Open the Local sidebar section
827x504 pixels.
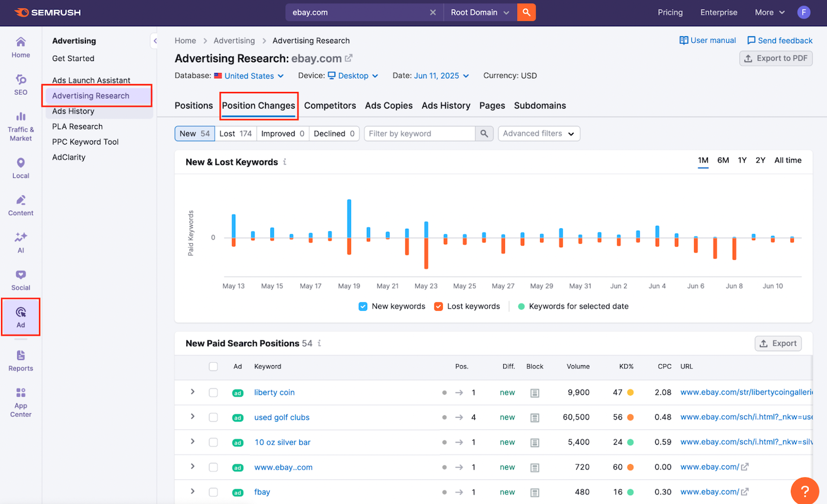pos(21,168)
